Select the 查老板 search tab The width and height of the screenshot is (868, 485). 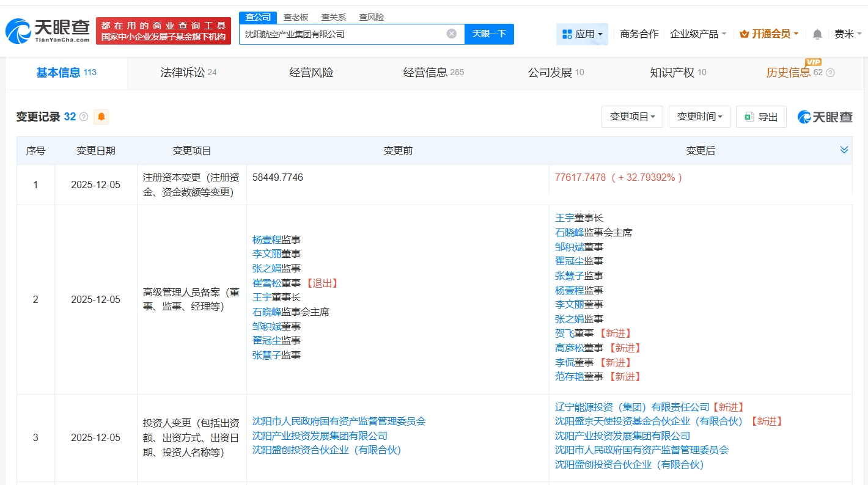coord(296,17)
